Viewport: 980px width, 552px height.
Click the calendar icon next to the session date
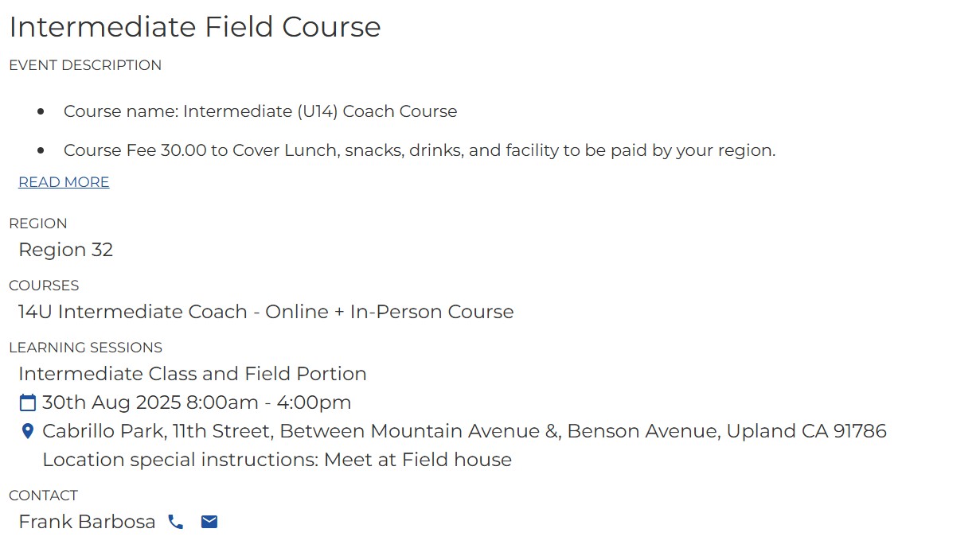point(28,402)
